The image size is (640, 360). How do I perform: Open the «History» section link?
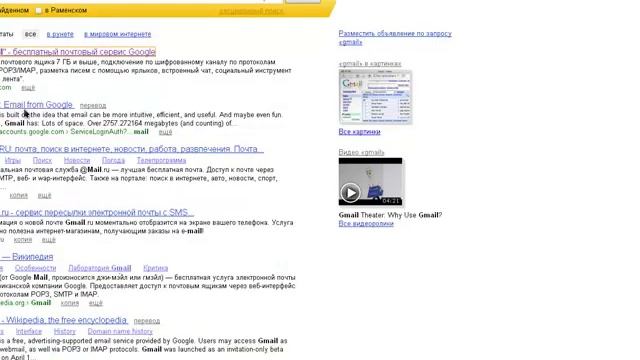pyautogui.click(x=64, y=331)
